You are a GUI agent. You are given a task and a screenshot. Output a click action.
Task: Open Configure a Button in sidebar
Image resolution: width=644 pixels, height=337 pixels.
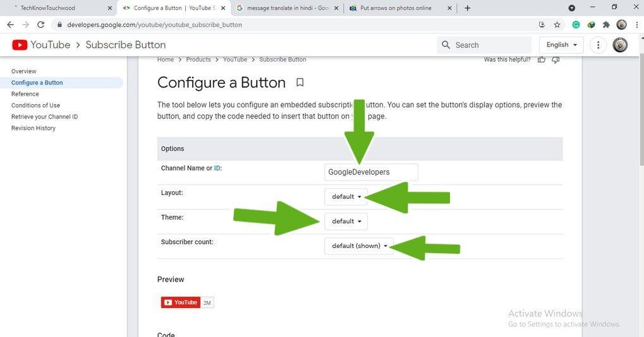click(37, 83)
